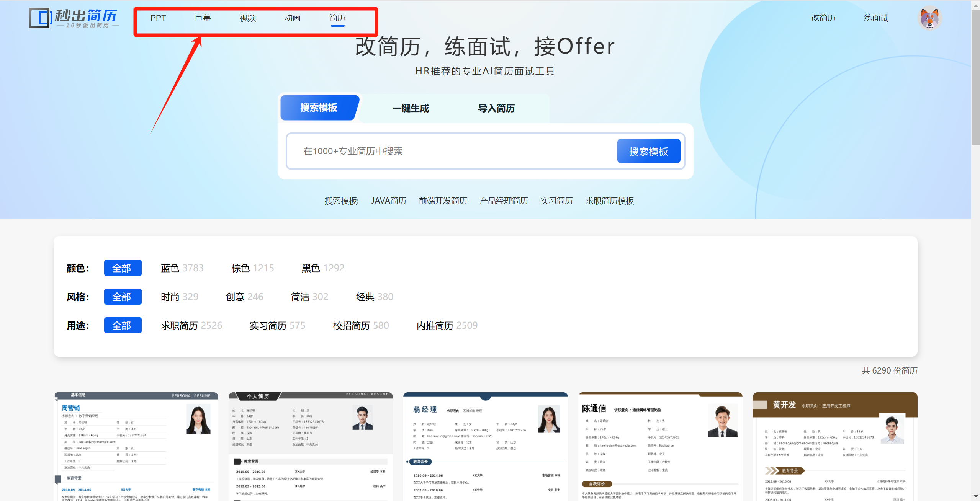This screenshot has width=980, height=501.
Task: Open the 杨经理 resume template thumbnail
Action: pyautogui.click(x=486, y=446)
